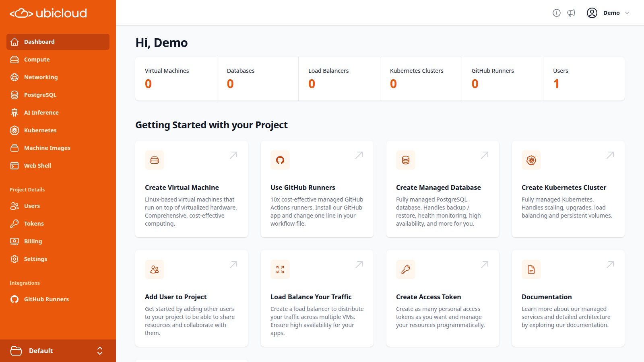Viewport: 644px width, 362px height.
Task: Click the Load Balance Your Traffic card icon
Action: [x=280, y=269]
